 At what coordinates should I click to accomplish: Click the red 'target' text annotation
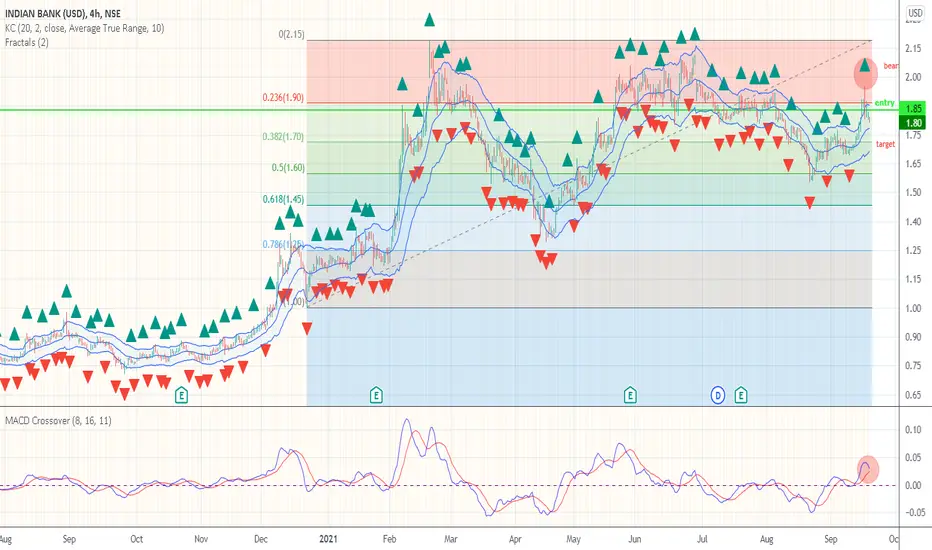click(885, 144)
